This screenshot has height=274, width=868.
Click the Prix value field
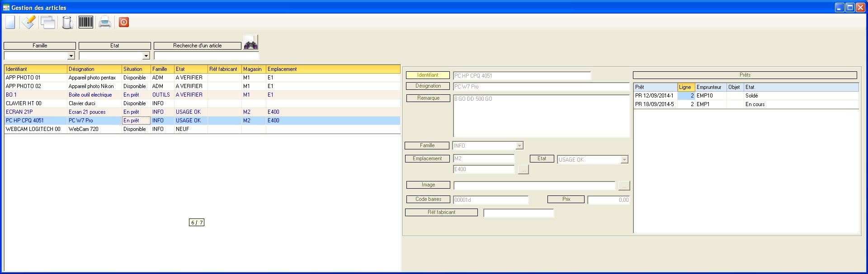point(609,200)
